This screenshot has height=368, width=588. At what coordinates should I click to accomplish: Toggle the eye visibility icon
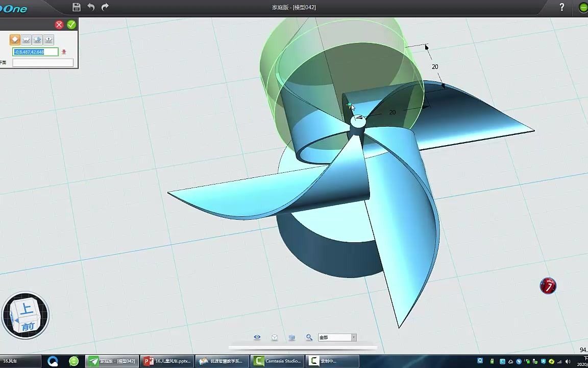257,337
